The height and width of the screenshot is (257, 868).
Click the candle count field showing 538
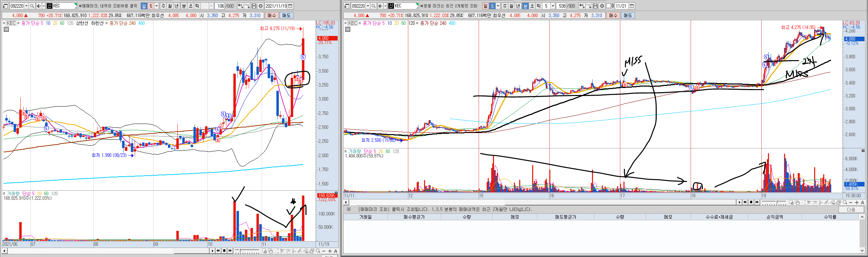point(562,6)
